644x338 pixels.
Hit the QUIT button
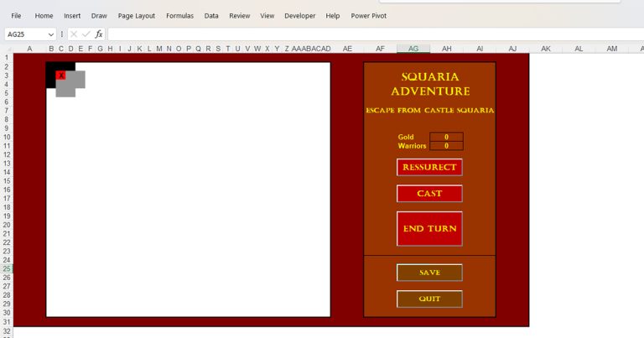tap(429, 299)
